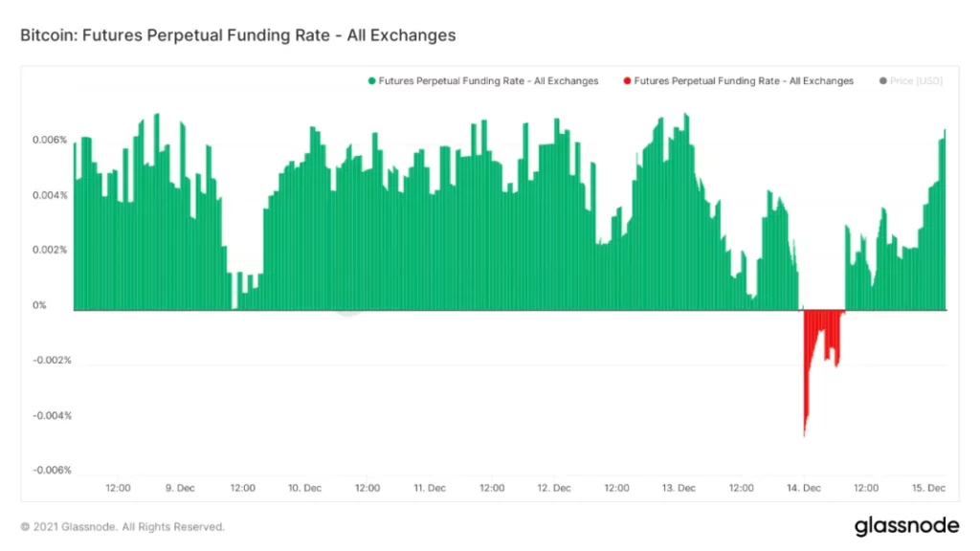The height and width of the screenshot is (551, 980).
Task: Select the 10. Dec date label
Action: [304, 488]
